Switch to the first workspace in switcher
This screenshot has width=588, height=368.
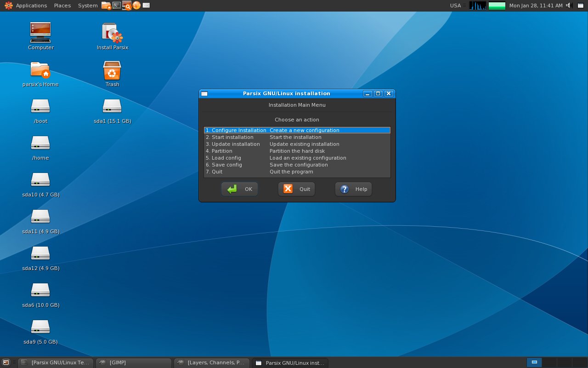[x=534, y=362]
